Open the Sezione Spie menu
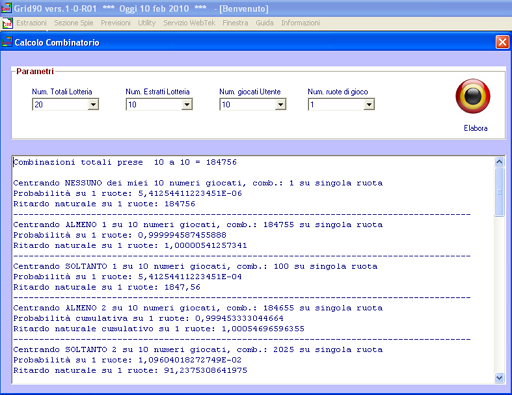 click(73, 23)
